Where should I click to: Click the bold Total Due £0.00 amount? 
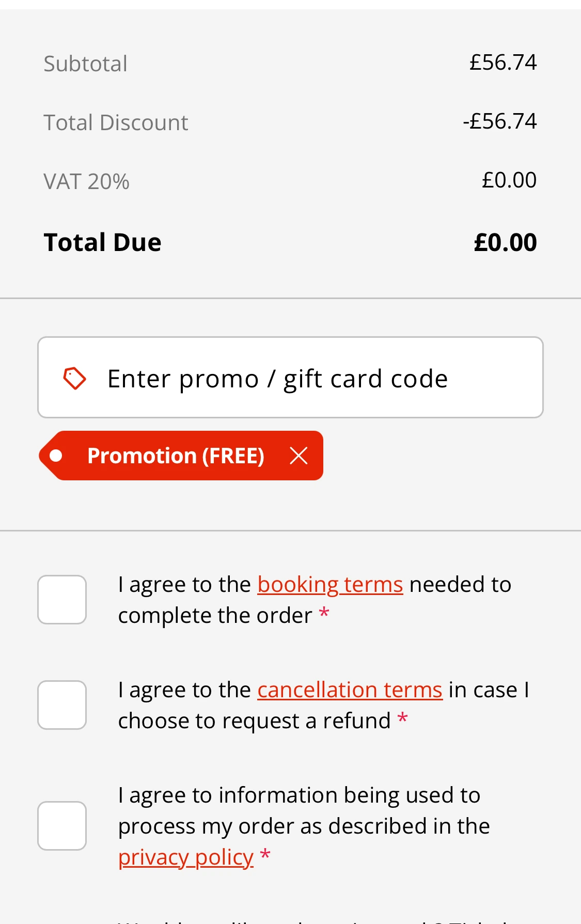pyautogui.click(x=505, y=243)
